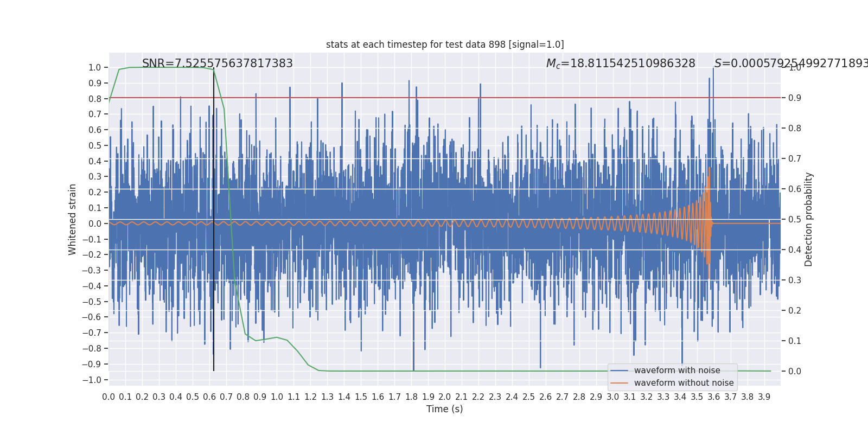Click the plot title for test data 898
This screenshot has height=434, width=868.
445,44
